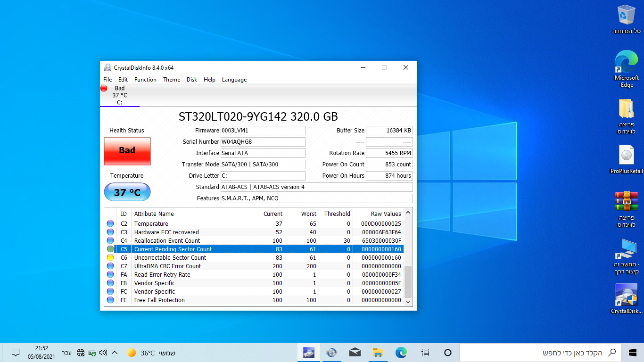The height and width of the screenshot is (362, 644).
Task: Select the C: disk tab label
Action: pyautogui.click(x=120, y=102)
